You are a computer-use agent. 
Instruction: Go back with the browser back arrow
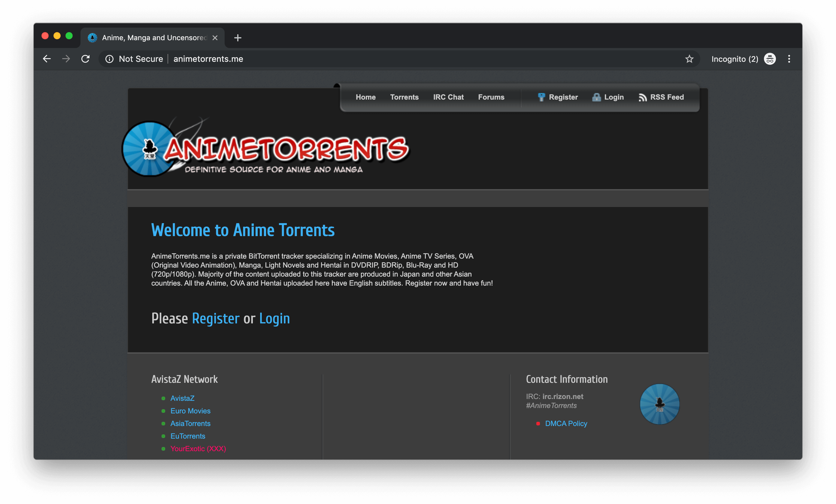tap(47, 59)
